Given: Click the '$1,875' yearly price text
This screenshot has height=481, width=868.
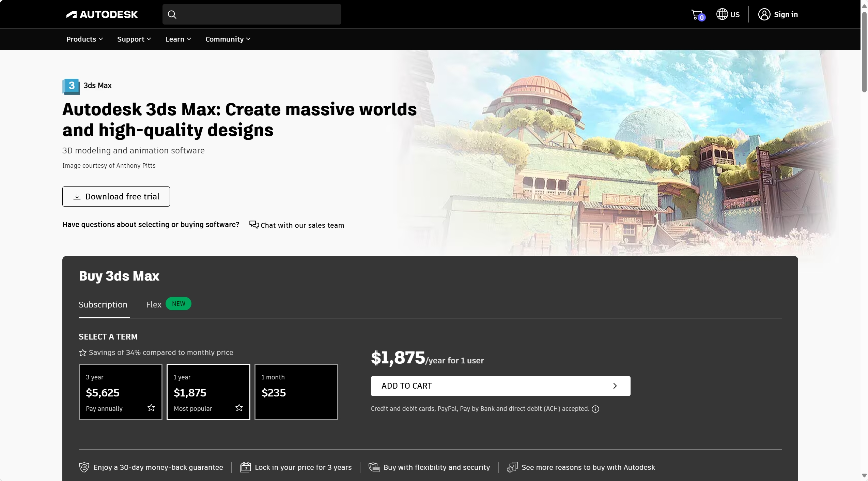Looking at the screenshot, I should [398, 358].
